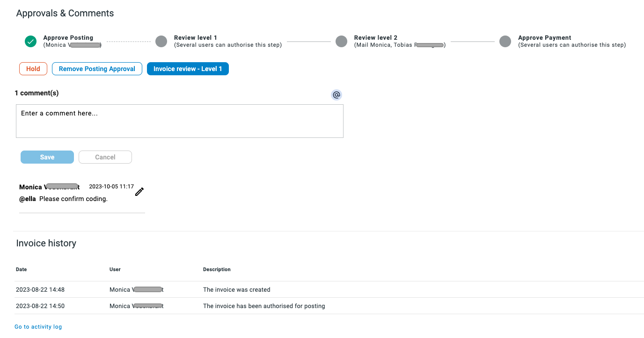Cancel the comment entry
Viewport: 644px width, 338px height.
tap(105, 157)
